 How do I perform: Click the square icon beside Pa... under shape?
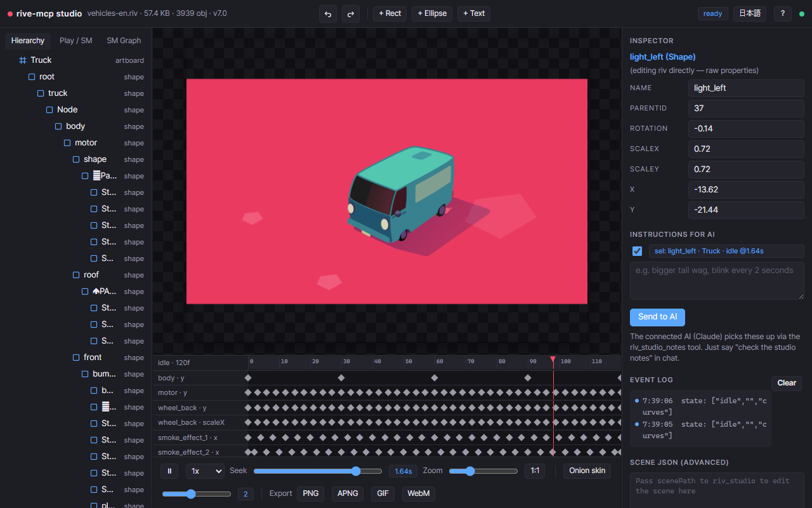(85, 176)
